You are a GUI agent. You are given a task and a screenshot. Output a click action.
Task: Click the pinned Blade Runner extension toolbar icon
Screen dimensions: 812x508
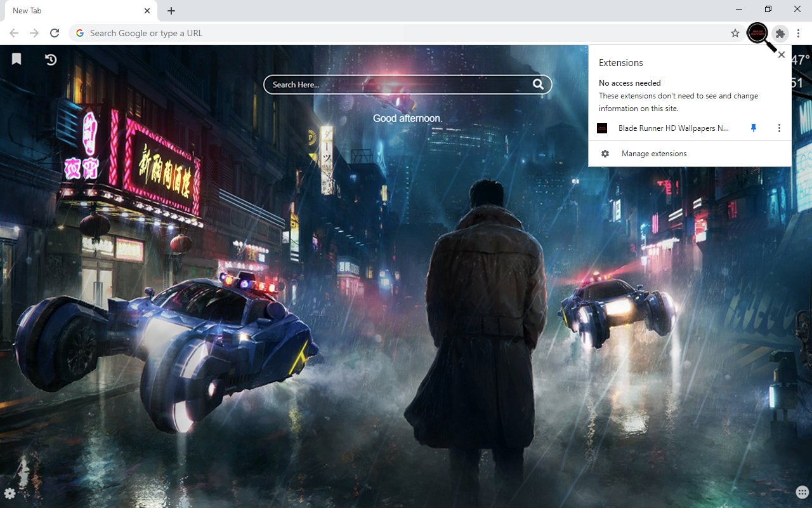click(757, 33)
